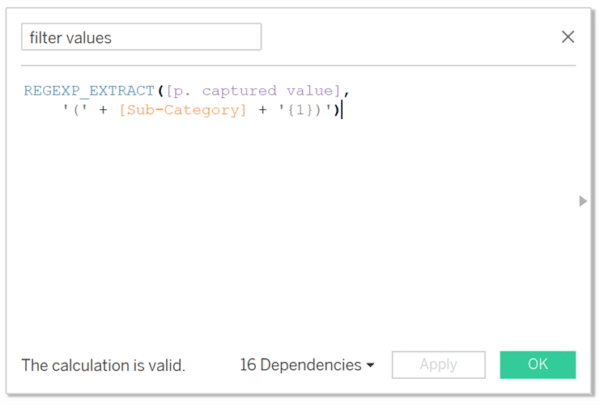600x404 pixels.
Task: Click 'The calculation is valid.' status message
Action: click(x=103, y=365)
